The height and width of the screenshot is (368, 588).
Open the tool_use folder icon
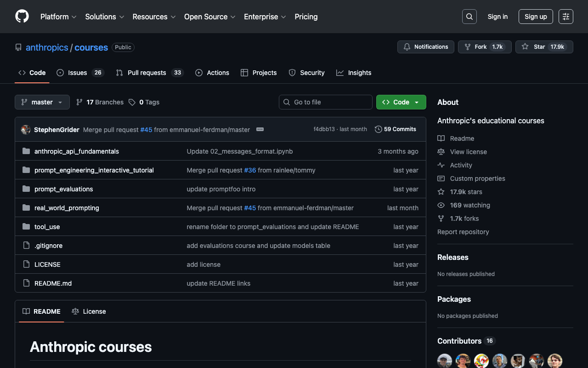point(26,227)
